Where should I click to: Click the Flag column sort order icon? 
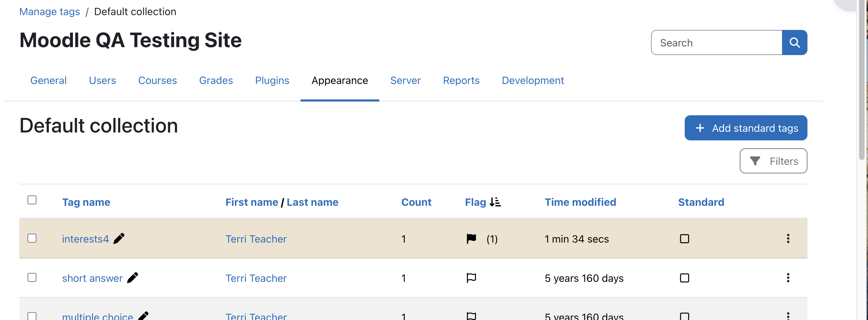tap(495, 202)
